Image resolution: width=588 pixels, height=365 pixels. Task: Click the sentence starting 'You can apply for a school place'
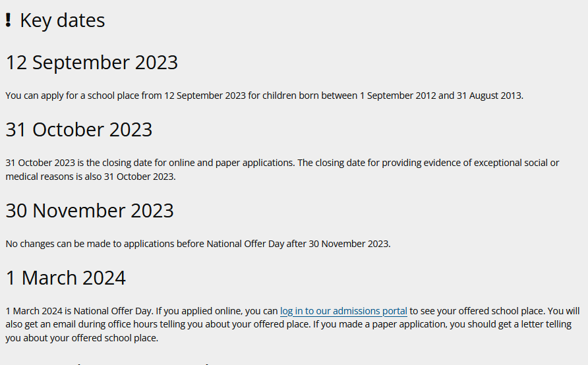point(264,96)
